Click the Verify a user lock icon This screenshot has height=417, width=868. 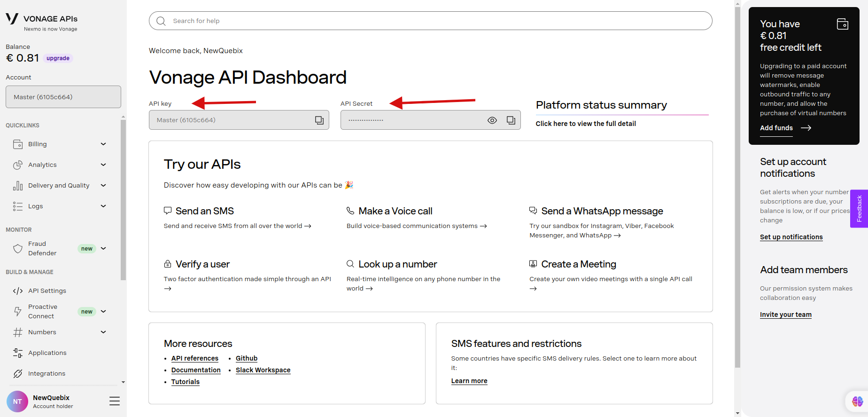(x=168, y=264)
